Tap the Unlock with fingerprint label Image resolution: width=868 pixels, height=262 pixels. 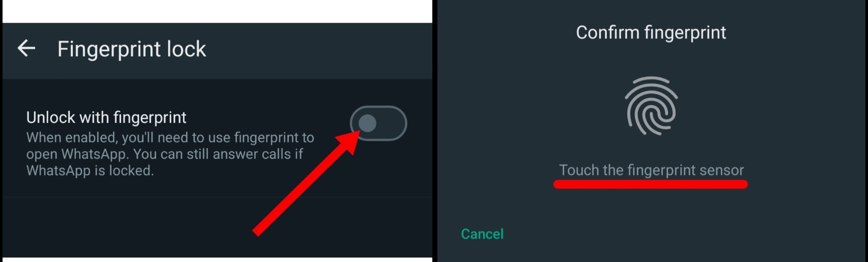click(106, 117)
